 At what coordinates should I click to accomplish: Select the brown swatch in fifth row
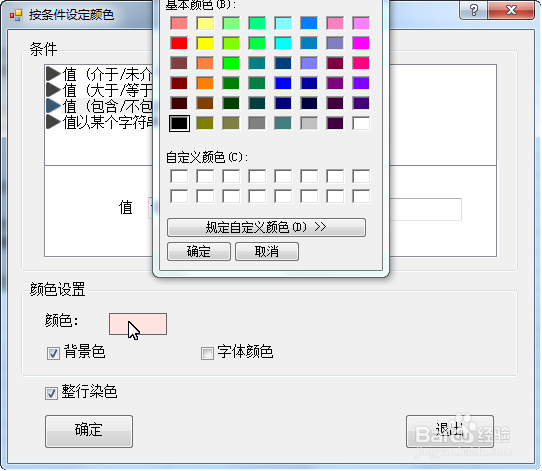pos(205,103)
